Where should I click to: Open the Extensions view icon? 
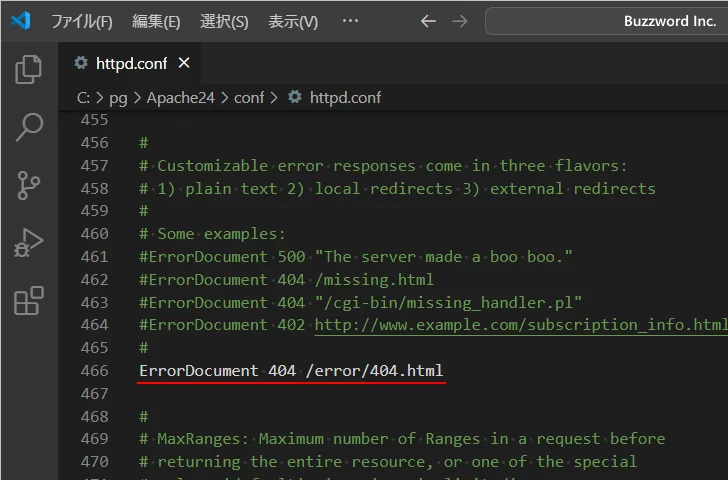pos(29,300)
